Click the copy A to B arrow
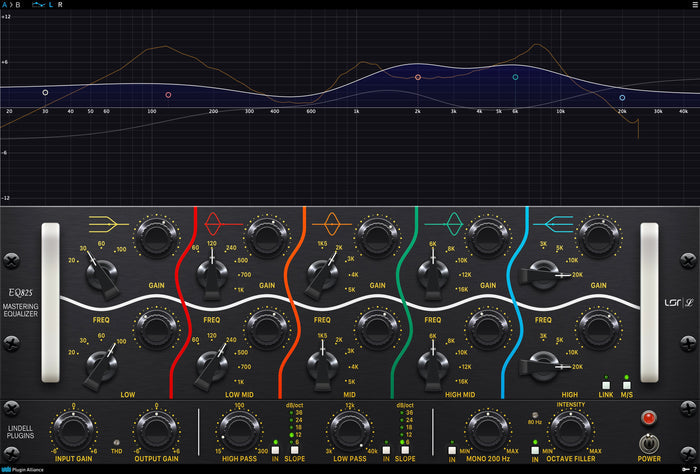Image resolution: width=700 pixels, height=474 pixels. coord(11,4)
